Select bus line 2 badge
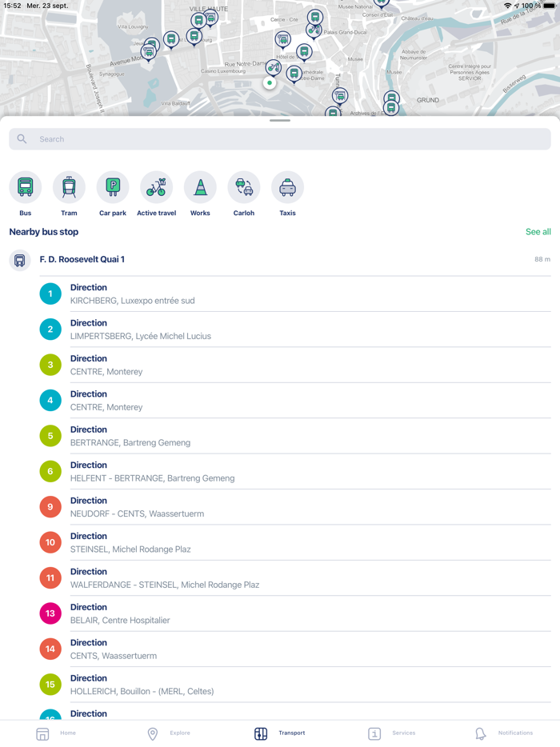The image size is (560, 747). (50, 330)
